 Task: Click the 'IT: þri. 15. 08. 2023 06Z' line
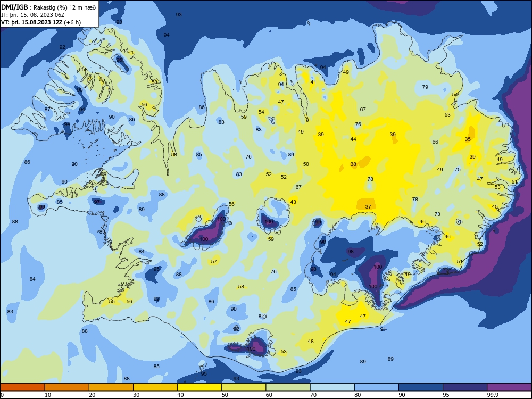click(32, 15)
